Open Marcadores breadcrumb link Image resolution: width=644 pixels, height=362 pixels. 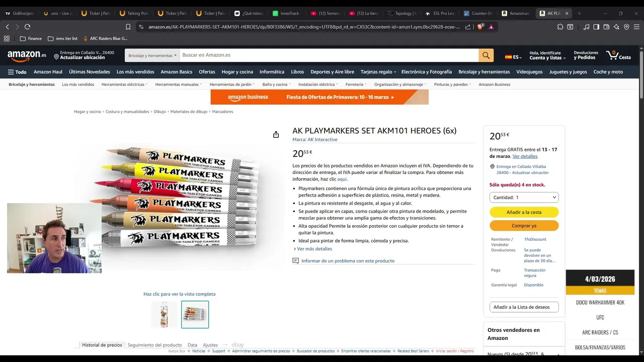point(222,112)
